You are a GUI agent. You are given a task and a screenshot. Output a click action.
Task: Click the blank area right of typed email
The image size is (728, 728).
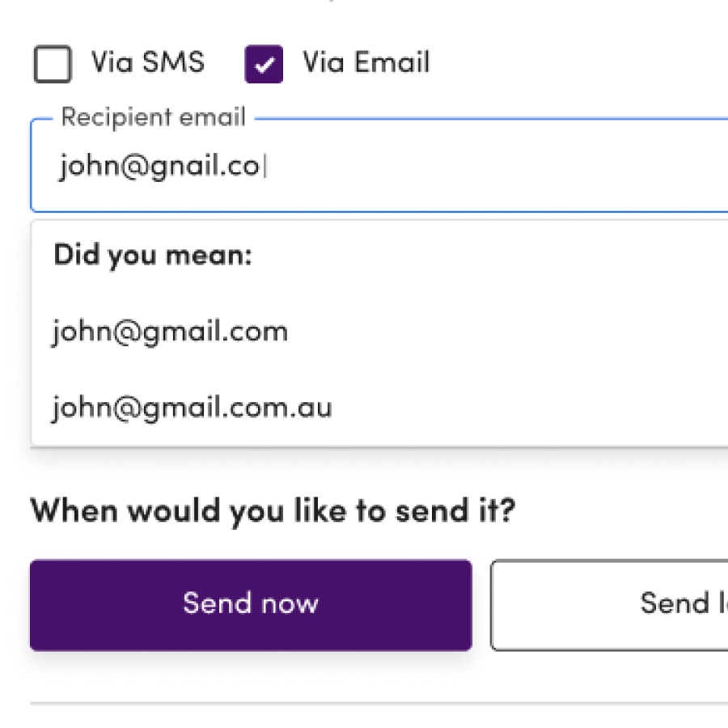coord(502,167)
